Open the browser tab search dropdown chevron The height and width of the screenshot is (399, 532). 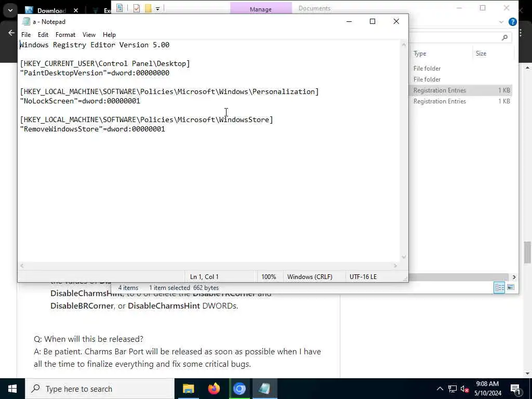pyautogui.click(x=10, y=10)
